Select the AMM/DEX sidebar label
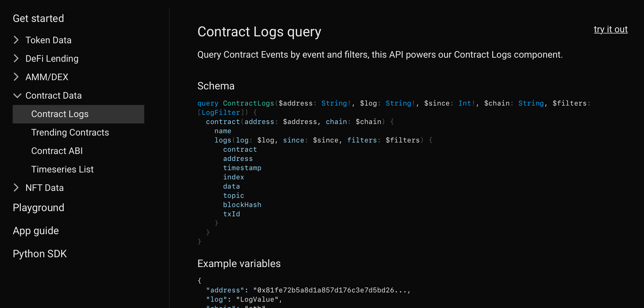Image resolution: width=644 pixels, height=308 pixels. pyautogui.click(x=47, y=77)
